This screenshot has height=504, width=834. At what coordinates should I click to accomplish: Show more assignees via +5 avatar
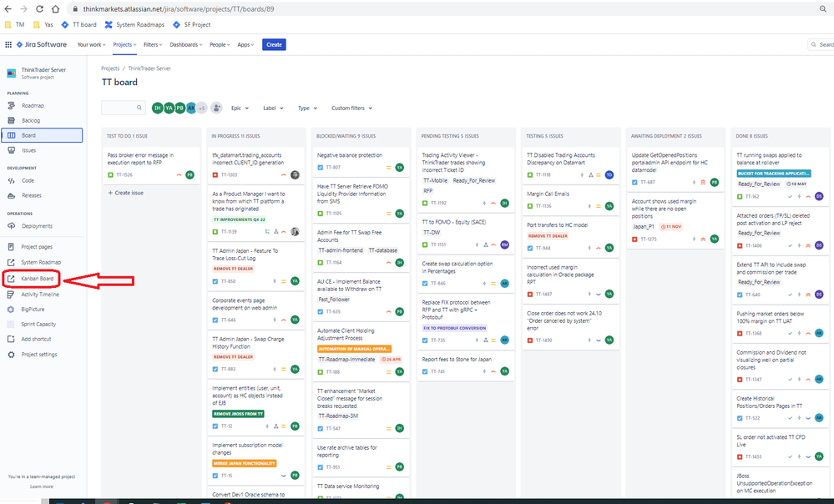pyautogui.click(x=202, y=108)
